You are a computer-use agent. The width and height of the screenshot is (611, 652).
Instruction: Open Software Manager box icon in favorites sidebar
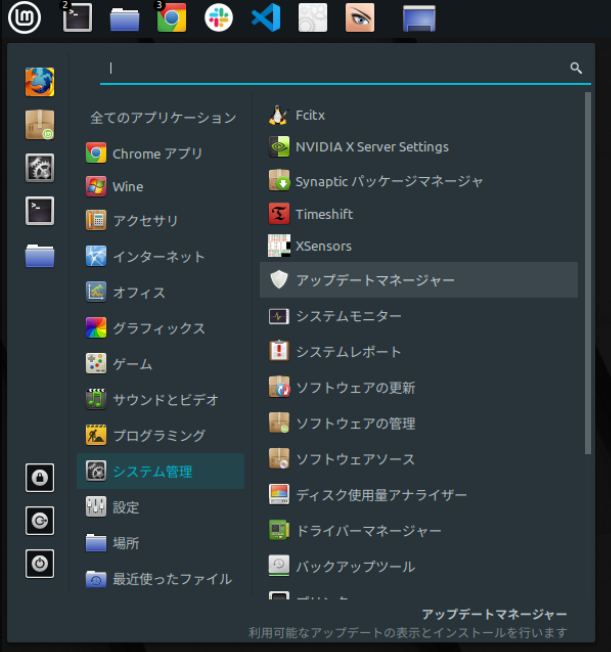[40, 125]
